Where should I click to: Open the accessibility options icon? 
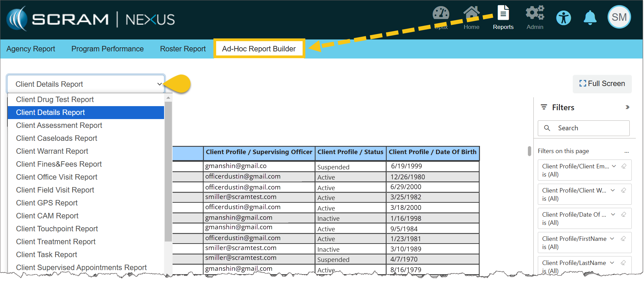point(563,18)
